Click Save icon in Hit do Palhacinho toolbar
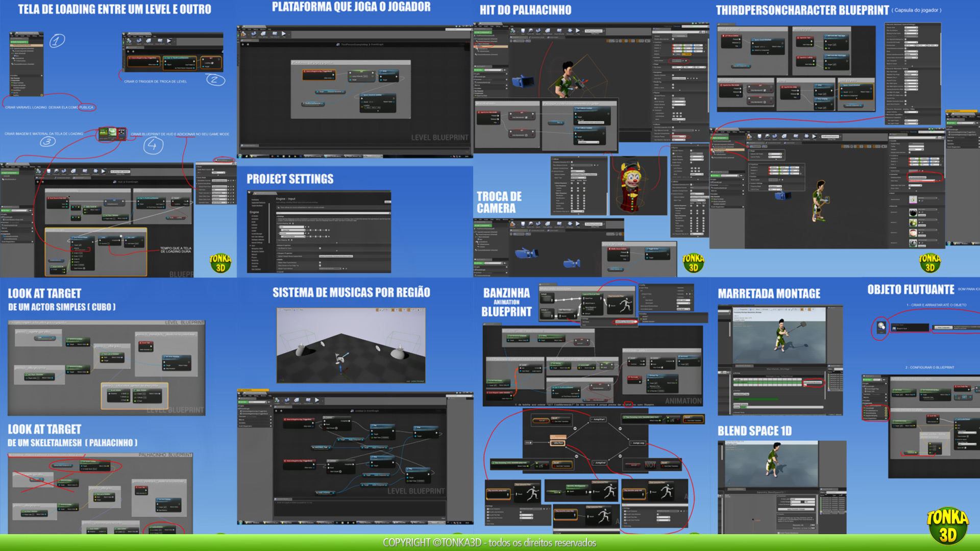980x551 pixels. pos(523,31)
